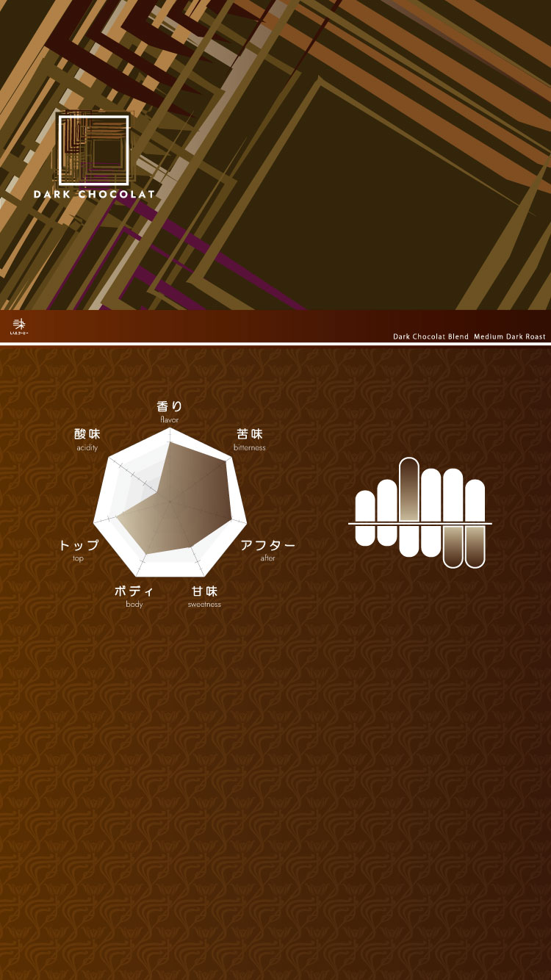Screen dimensions: 551x980
Task: Select the 香り flavor axis label
Action: point(170,406)
